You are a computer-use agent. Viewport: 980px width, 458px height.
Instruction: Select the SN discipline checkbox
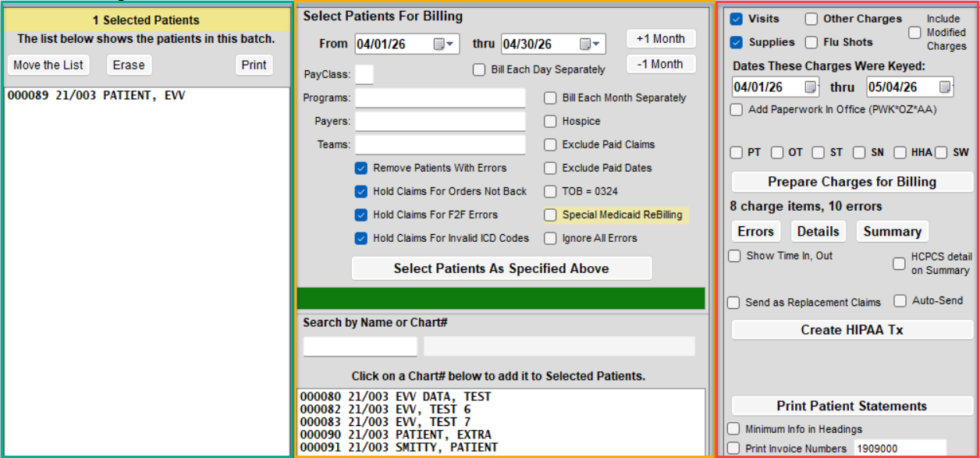coord(858,152)
